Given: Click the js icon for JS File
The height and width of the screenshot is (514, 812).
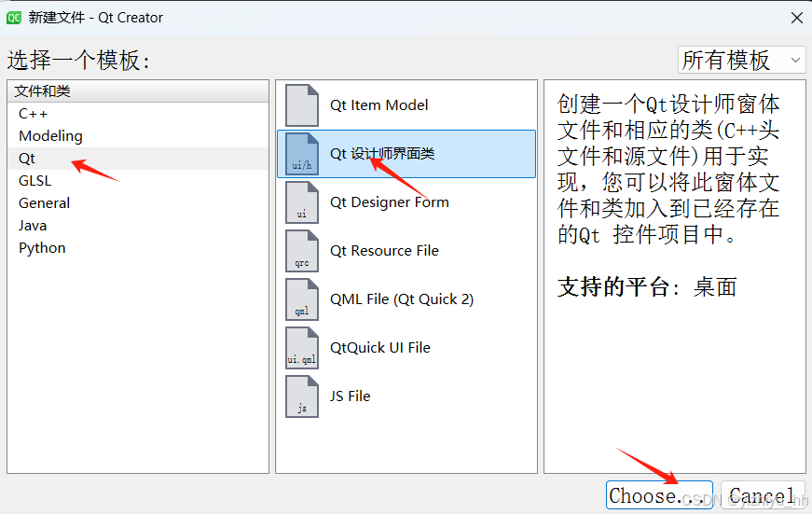Looking at the screenshot, I should (x=302, y=396).
